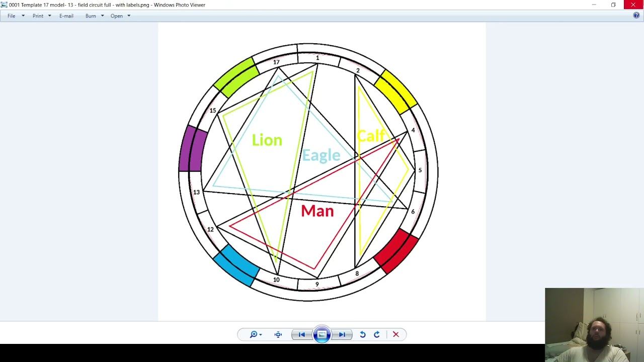The width and height of the screenshot is (644, 362).
Task: Click the yellow segment on diagram
Action: click(396, 92)
